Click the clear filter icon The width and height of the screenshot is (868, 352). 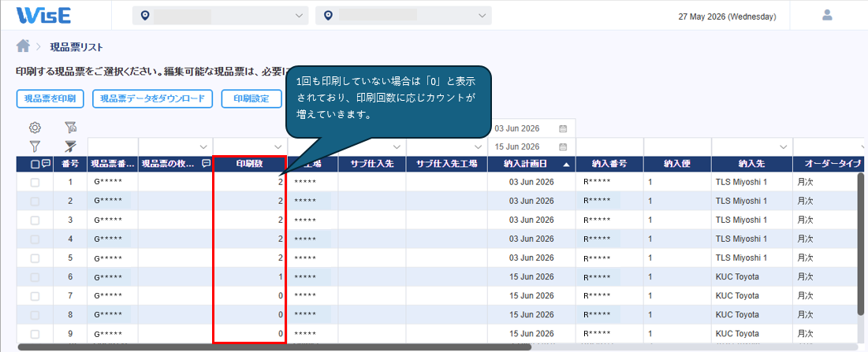pos(70,146)
